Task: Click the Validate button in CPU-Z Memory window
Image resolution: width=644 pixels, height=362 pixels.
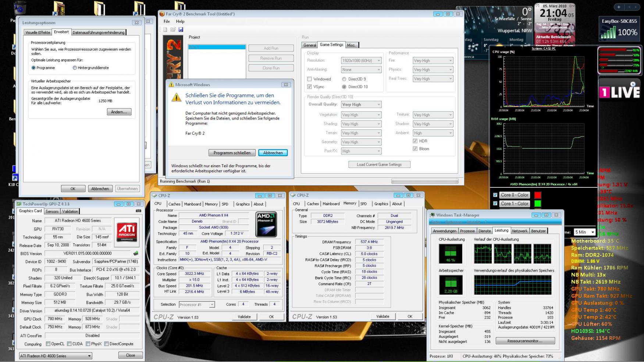Action: pyautogui.click(x=383, y=316)
